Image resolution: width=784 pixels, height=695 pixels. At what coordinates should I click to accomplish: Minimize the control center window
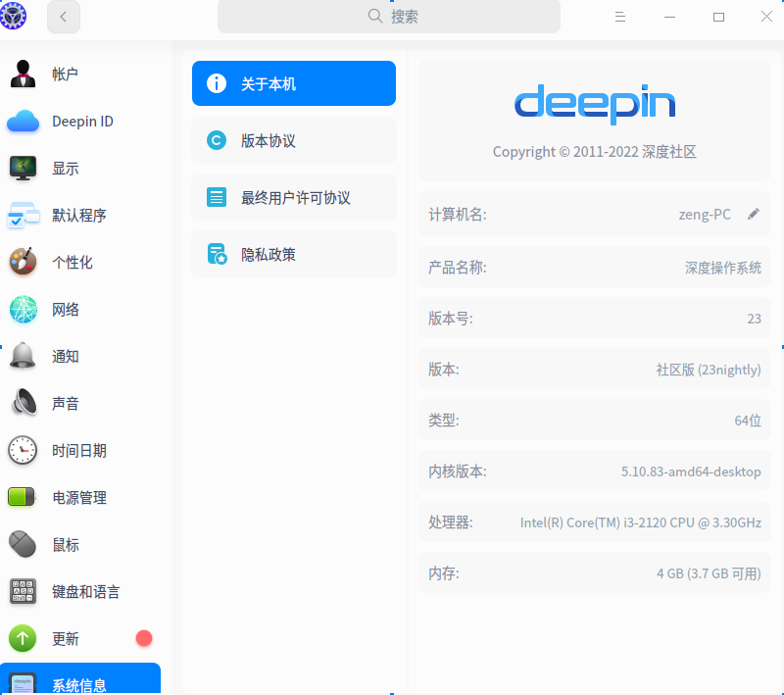click(x=669, y=17)
